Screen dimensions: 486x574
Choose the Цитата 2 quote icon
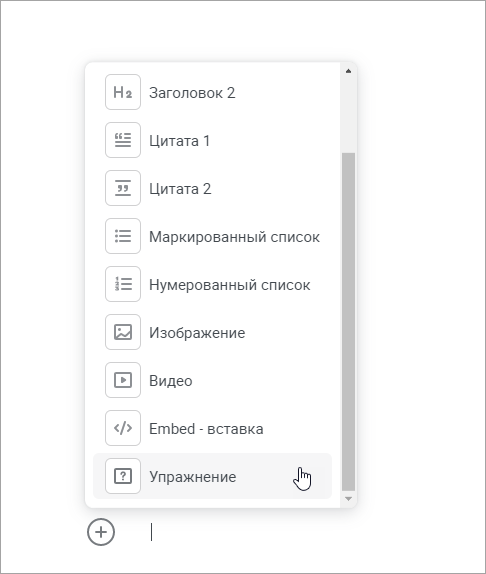point(123,188)
